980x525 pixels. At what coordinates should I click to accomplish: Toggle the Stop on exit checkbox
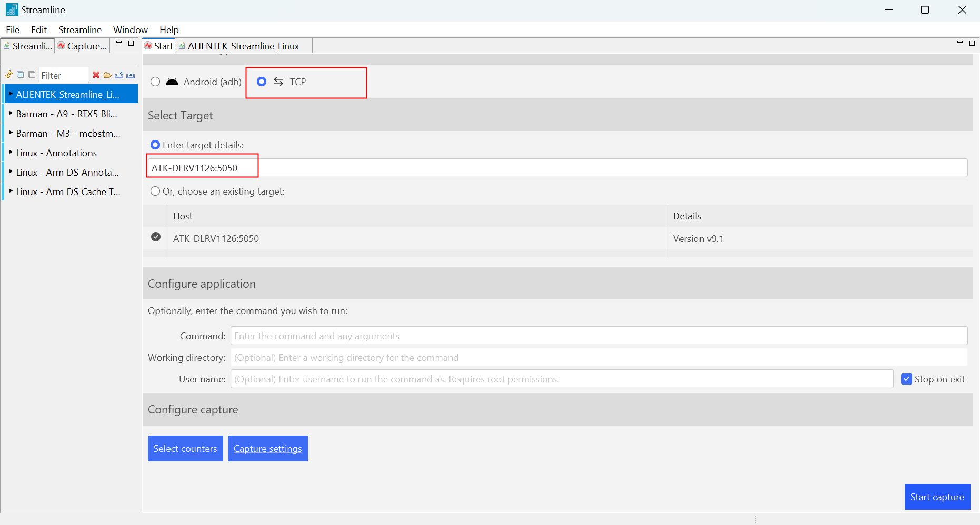[x=906, y=379]
